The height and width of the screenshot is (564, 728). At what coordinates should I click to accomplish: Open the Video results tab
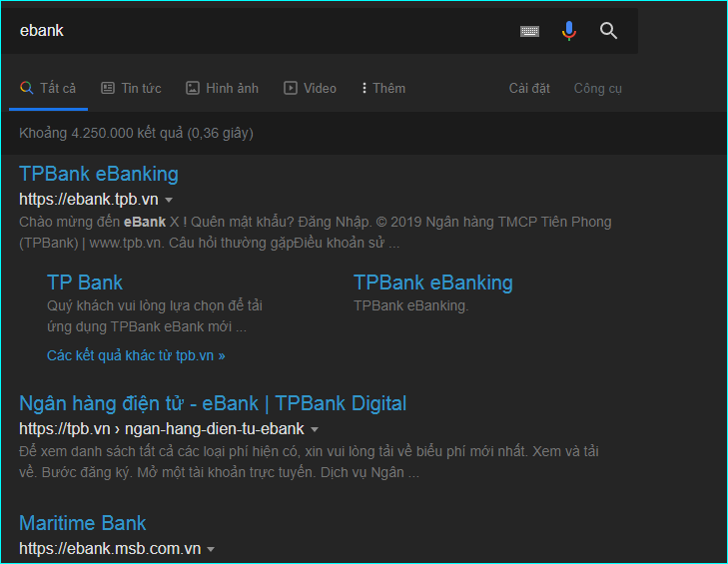click(x=311, y=88)
